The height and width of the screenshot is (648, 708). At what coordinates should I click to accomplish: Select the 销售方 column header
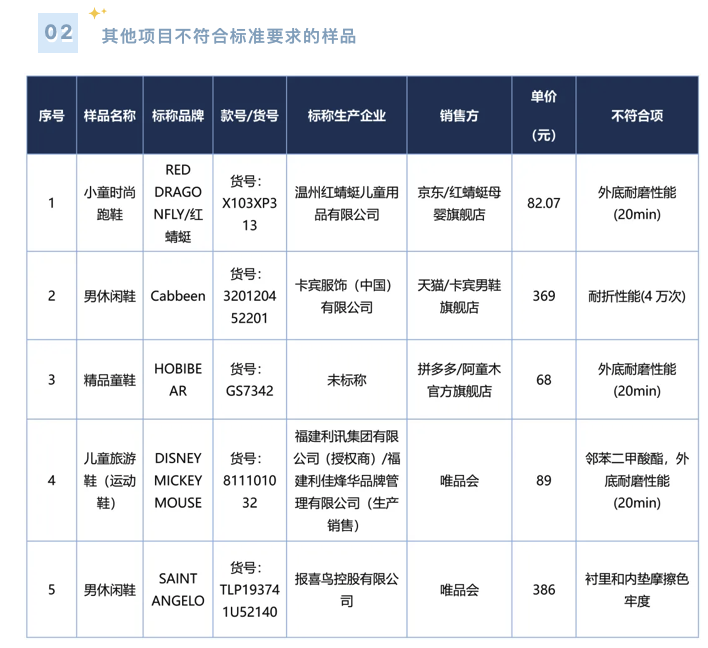click(459, 116)
